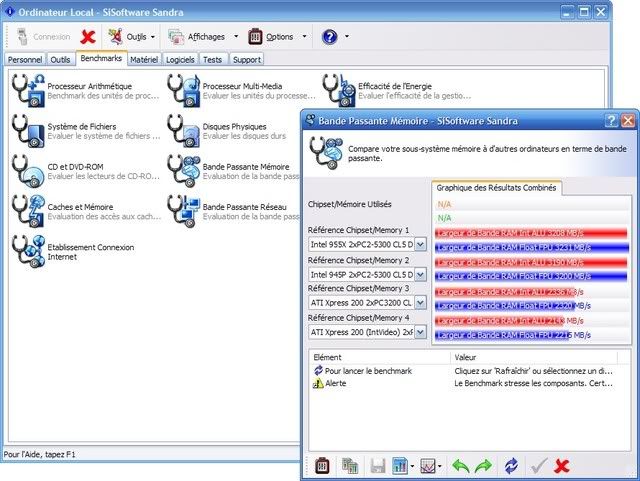Open Efficacité de l'Energie benchmark
This screenshot has height=481, width=640.
397,91
